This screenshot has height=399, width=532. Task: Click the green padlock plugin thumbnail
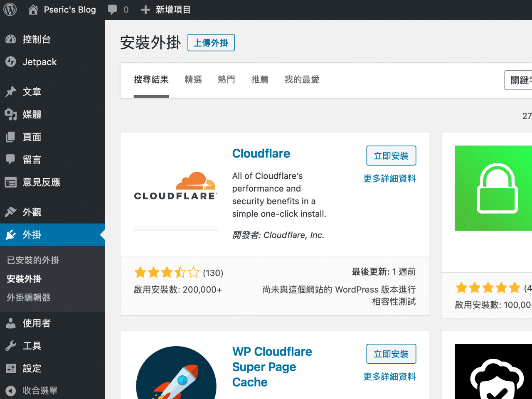pos(493,188)
